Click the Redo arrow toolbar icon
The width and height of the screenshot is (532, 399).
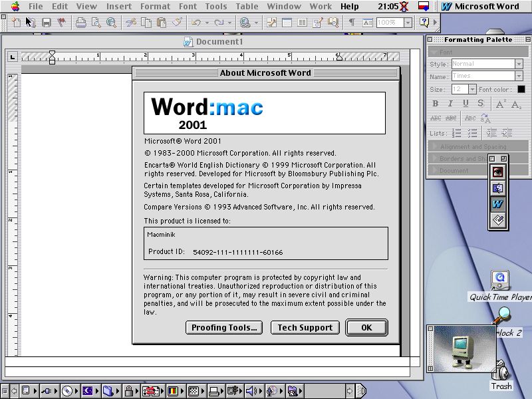coord(219,23)
